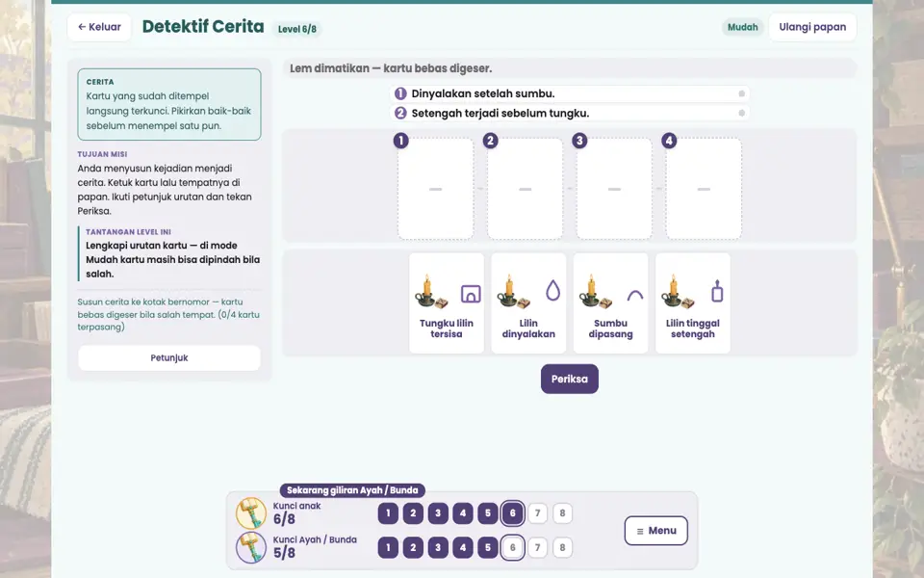Select level 4 in Kunci anak row
Image resolution: width=924 pixels, height=578 pixels.
(463, 513)
